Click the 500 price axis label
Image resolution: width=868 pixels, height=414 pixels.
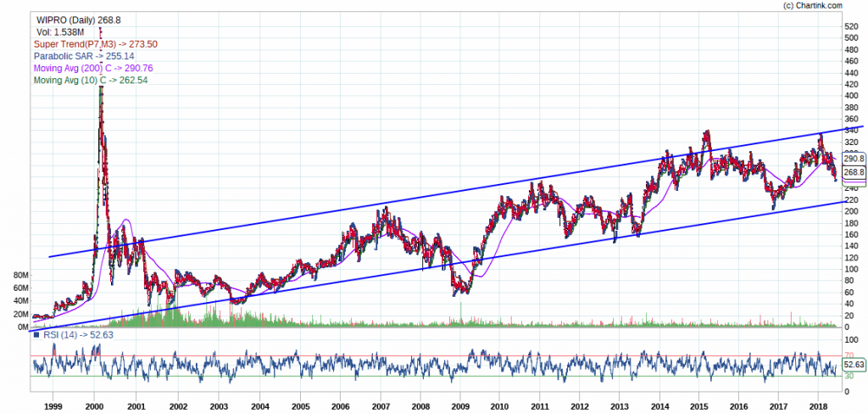tap(850, 37)
